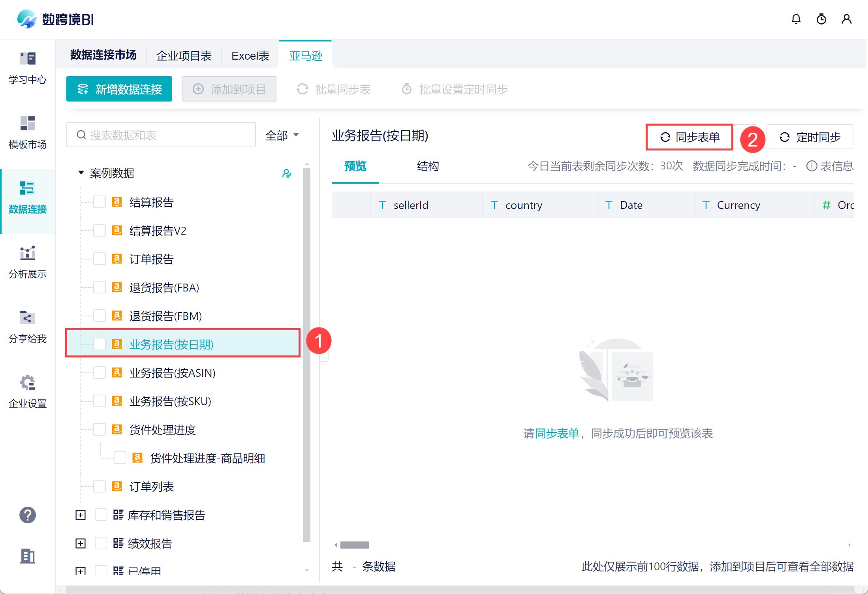Open the timer clock icon in the header
Screen dimensions: 868x594
point(821,19)
